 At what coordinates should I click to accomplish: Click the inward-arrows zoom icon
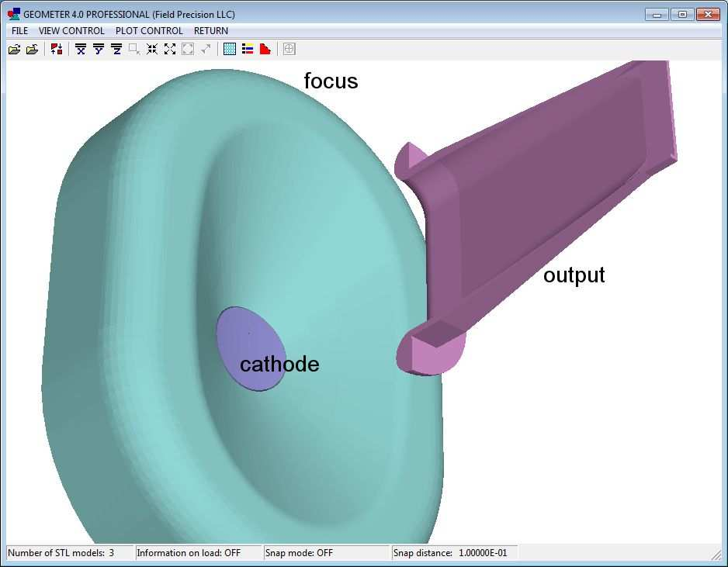[152, 49]
